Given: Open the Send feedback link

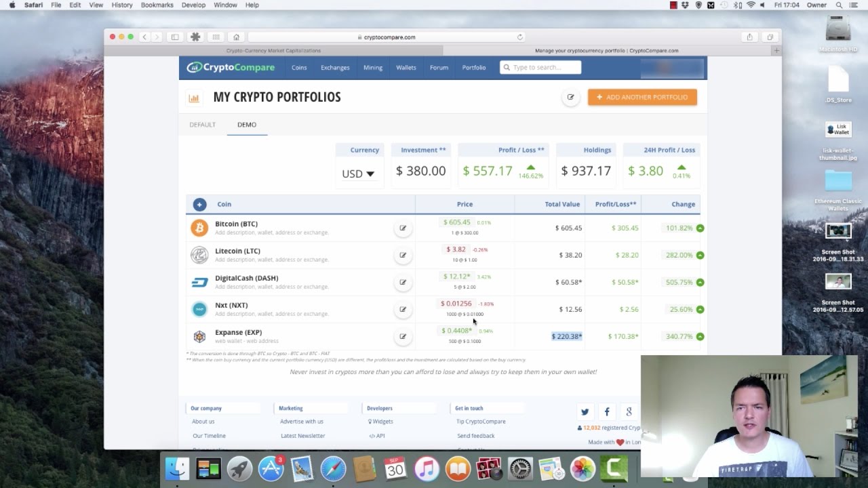Looking at the screenshot, I should 476,436.
